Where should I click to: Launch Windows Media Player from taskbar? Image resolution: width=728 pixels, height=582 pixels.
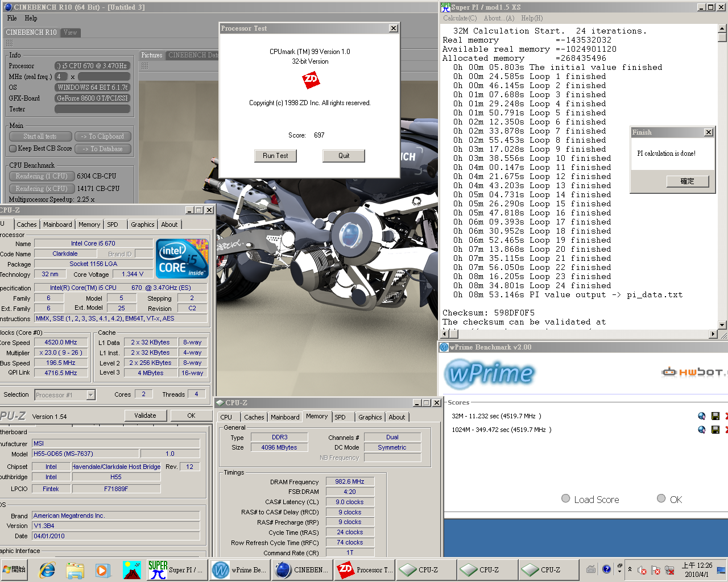click(102, 569)
